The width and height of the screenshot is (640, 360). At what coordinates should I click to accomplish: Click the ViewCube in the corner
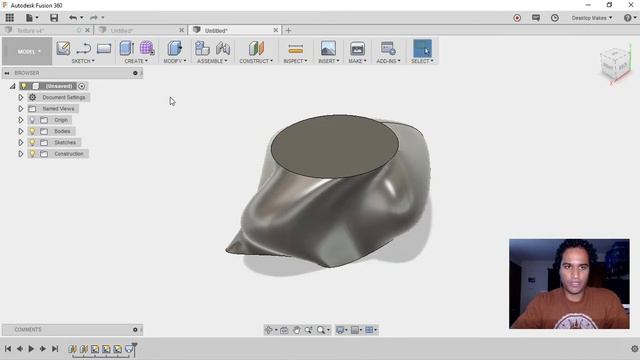pos(615,65)
